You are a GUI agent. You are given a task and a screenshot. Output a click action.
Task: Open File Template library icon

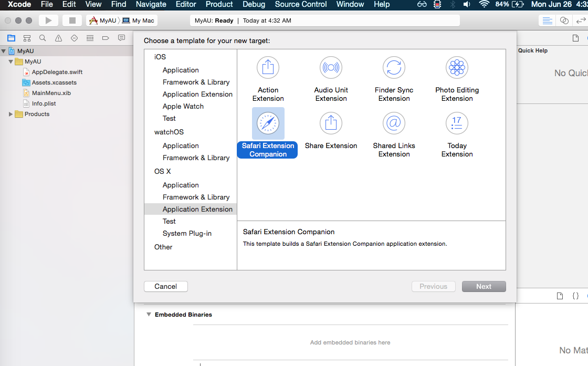click(560, 296)
